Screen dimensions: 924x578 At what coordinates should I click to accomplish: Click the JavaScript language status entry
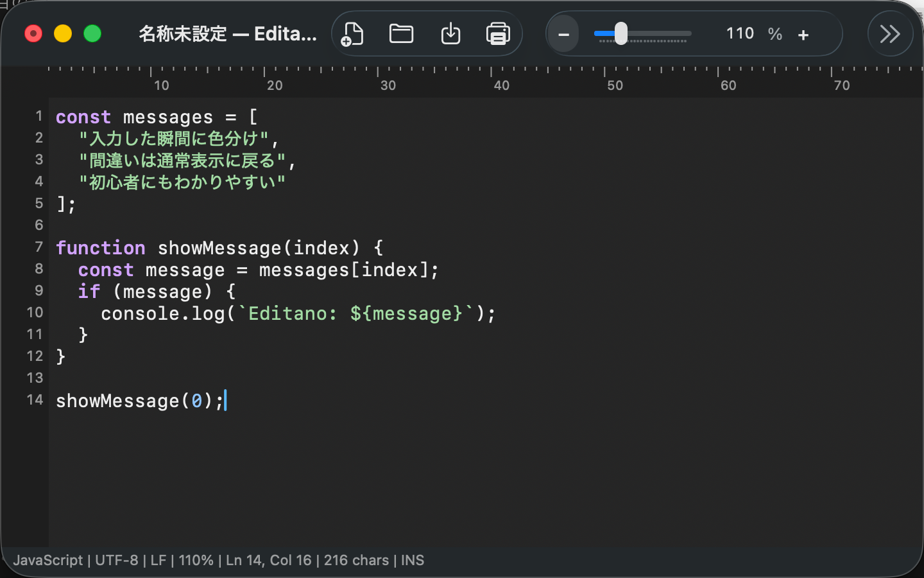click(x=48, y=560)
